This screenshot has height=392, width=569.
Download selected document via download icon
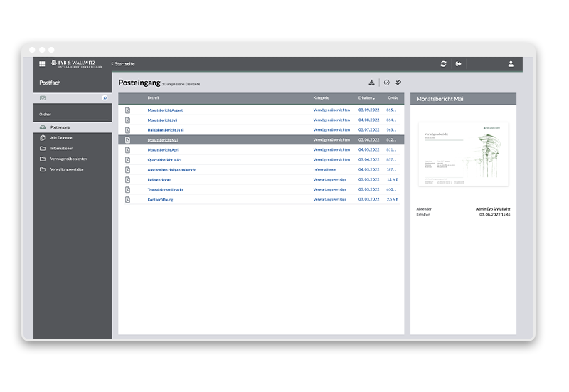point(371,83)
